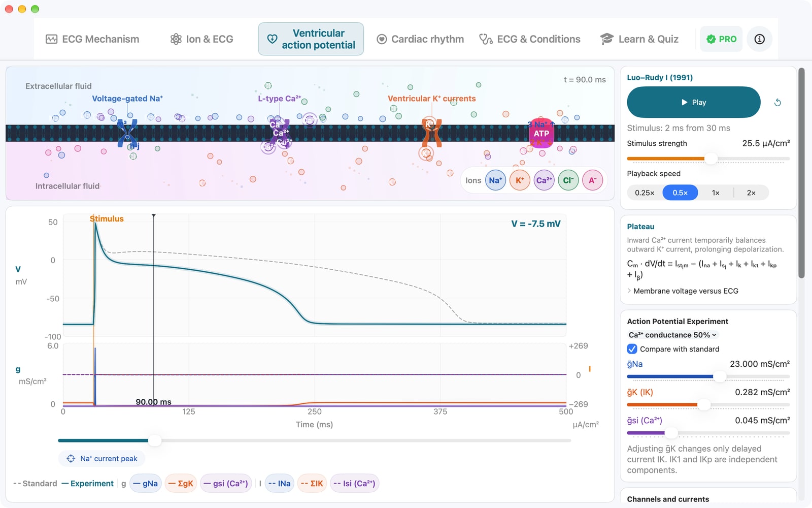Viewport: 812px width, 508px height.
Task: Set playback speed to 0.25×
Action: (x=645, y=193)
